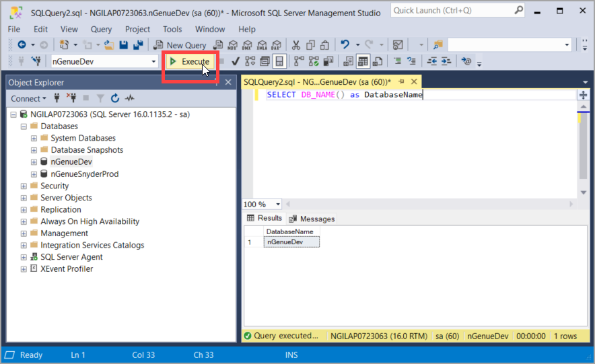Open the nGenueDev database dropdown
Image resolution: width=595 pixels, height=364 pixels.
coord(153,61)
